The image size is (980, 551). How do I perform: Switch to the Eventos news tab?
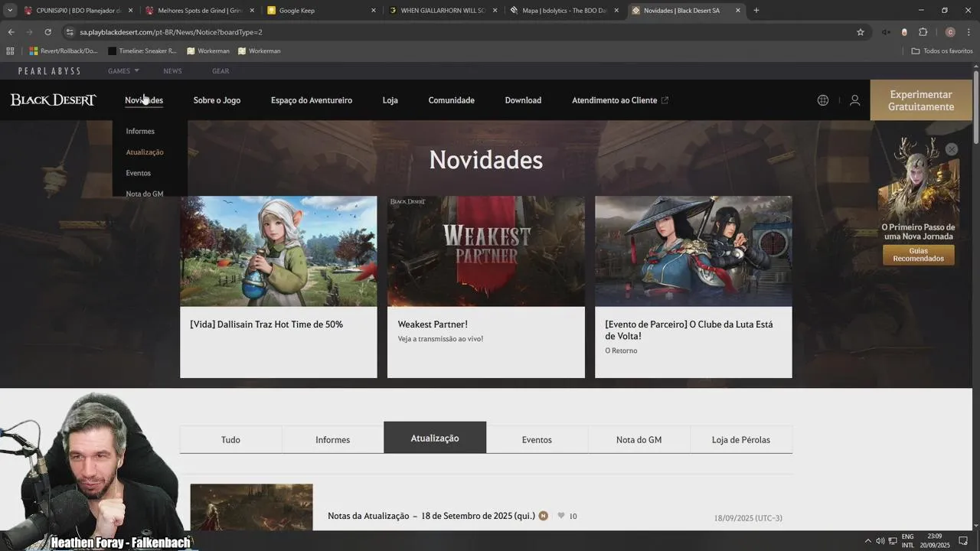pyautogui.click(x=537, y=440)
